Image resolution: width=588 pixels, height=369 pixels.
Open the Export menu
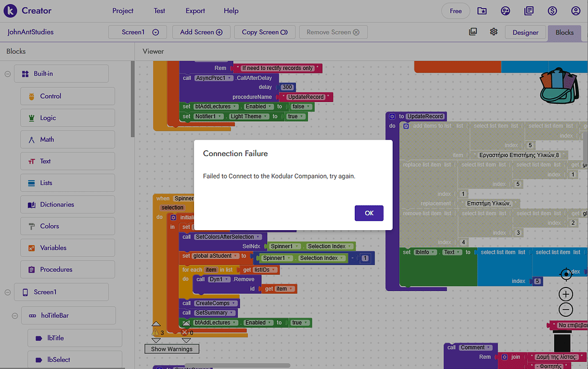[195, 11]
